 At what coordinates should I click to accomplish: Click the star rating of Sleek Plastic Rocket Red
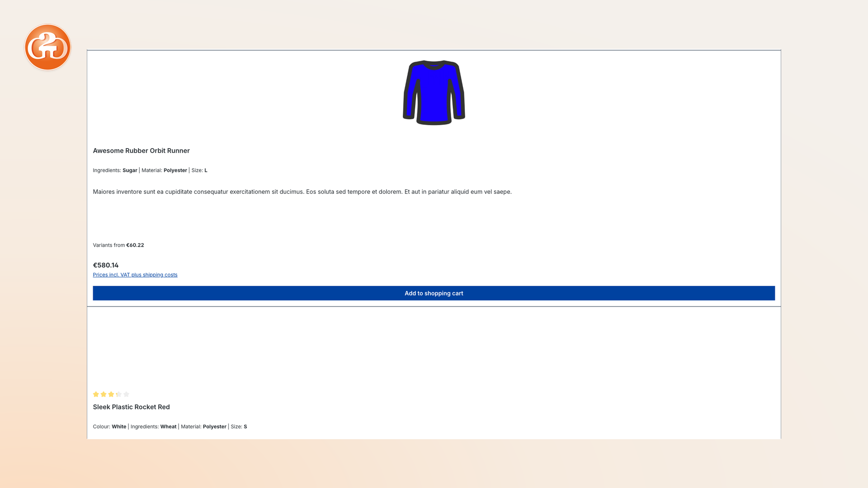coord(111,394)
